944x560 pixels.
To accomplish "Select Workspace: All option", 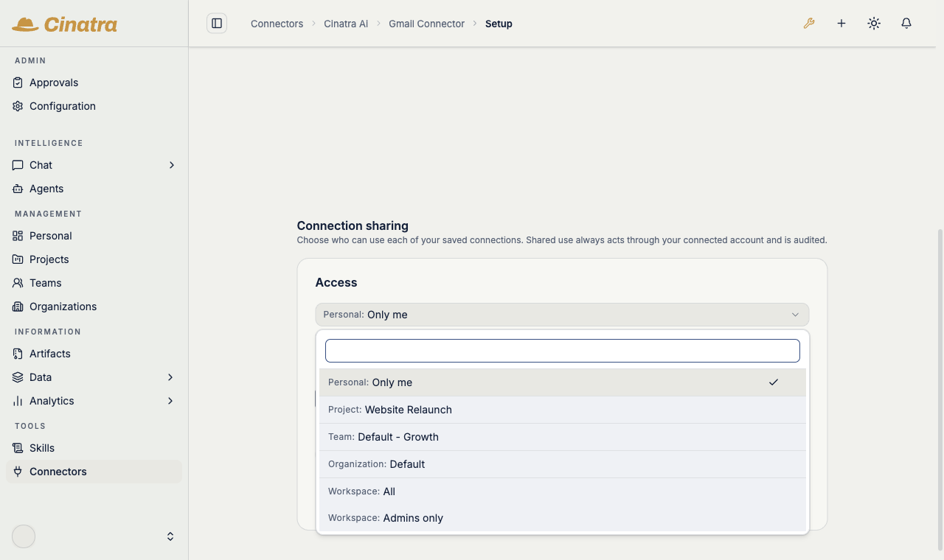I will point(562,491).
